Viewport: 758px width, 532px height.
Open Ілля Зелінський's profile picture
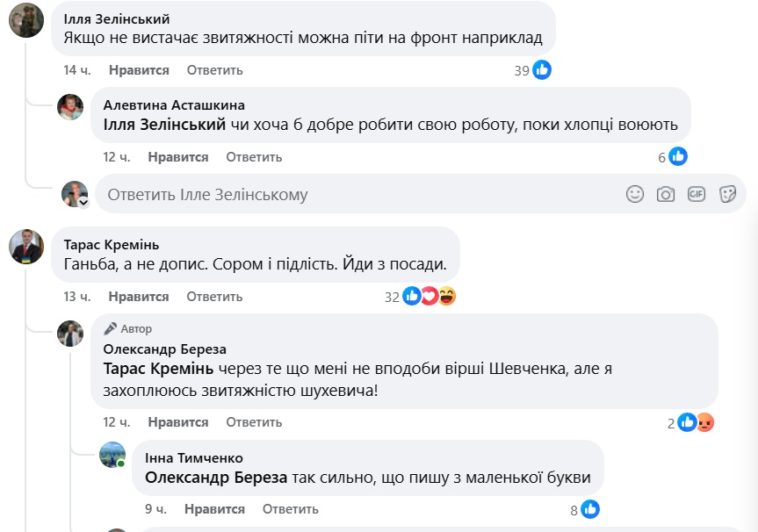tap(26, 19)
